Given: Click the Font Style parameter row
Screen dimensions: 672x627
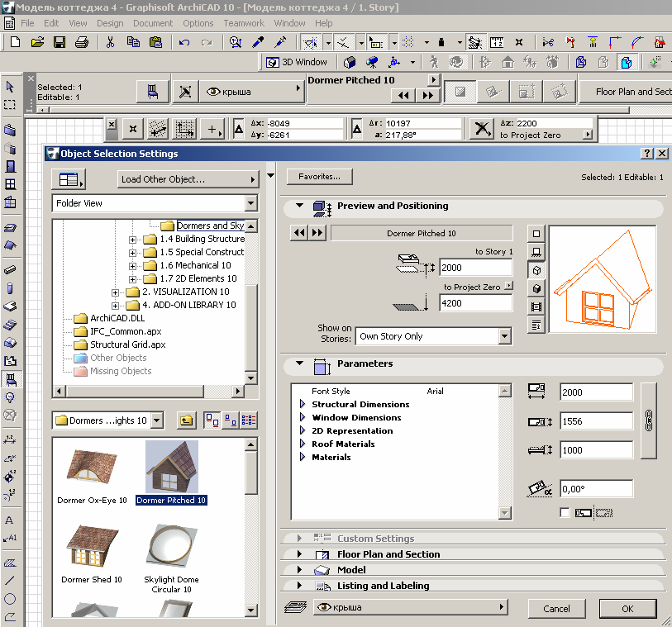Looking at the screenshot, I should (x=395, y=391).
